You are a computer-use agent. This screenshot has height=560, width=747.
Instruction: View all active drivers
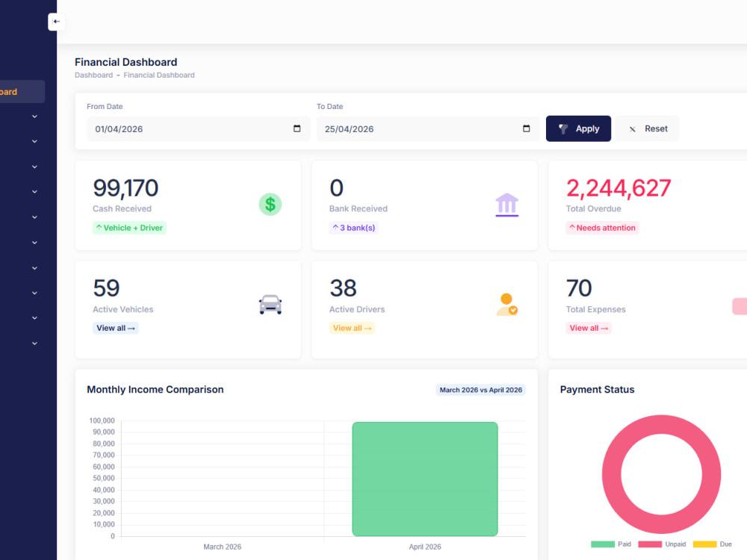coord(352,328)
